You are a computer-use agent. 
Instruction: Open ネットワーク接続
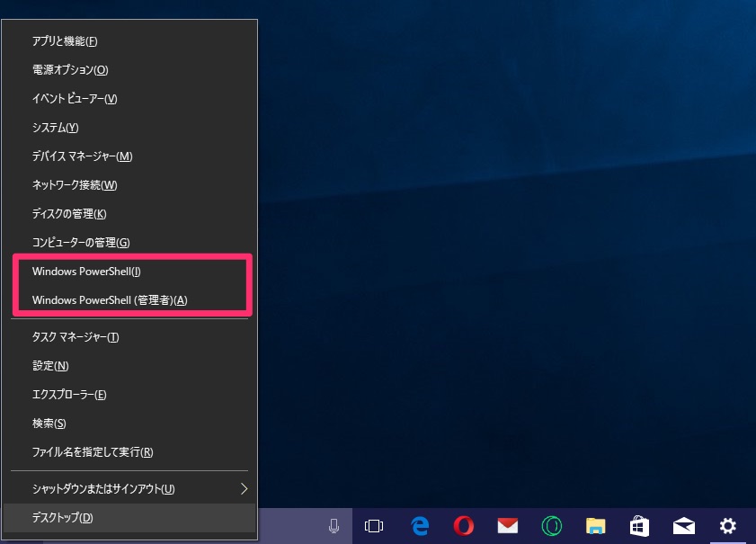point(129,185)
